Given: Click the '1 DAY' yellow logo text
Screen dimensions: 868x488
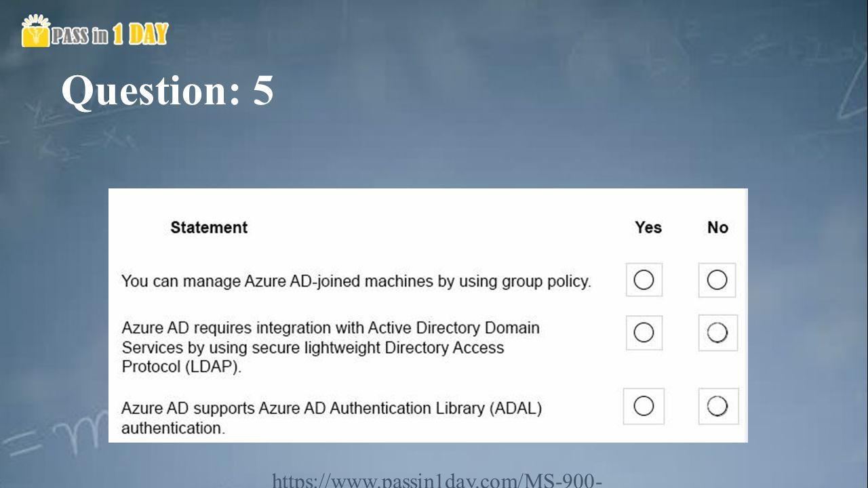Looking at the screenshot, I should 140,35.
